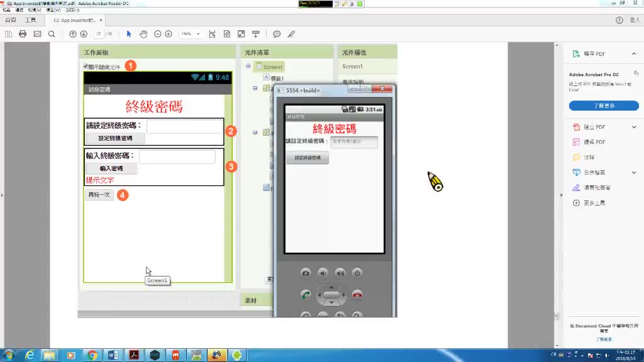Click the emulator green call button

[306, 295]
